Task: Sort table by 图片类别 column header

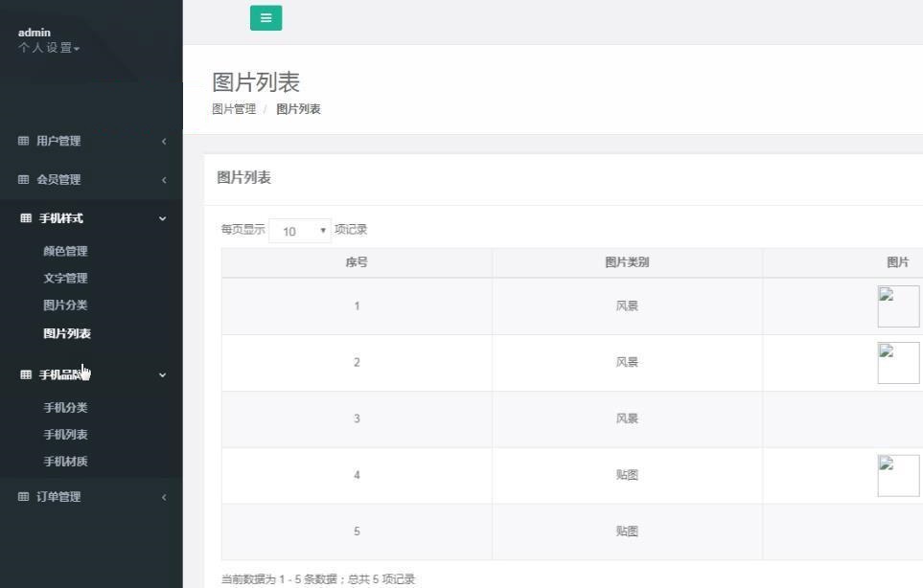Action: 627,263
